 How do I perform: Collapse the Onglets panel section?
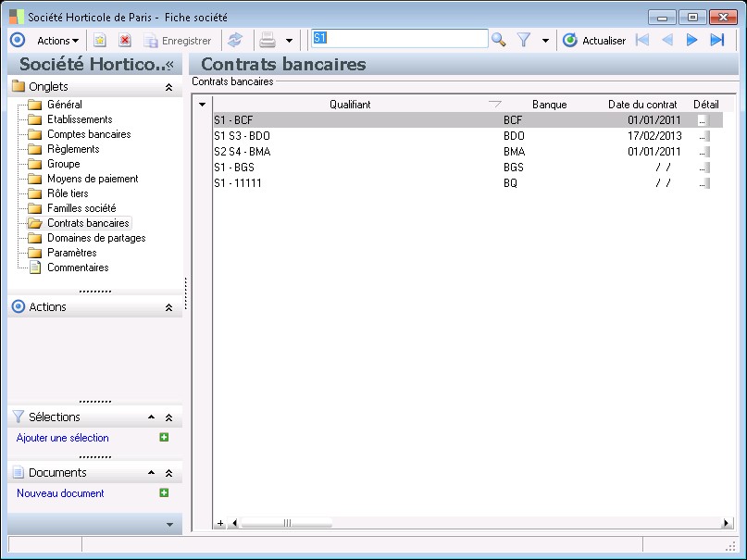[168, 87]
